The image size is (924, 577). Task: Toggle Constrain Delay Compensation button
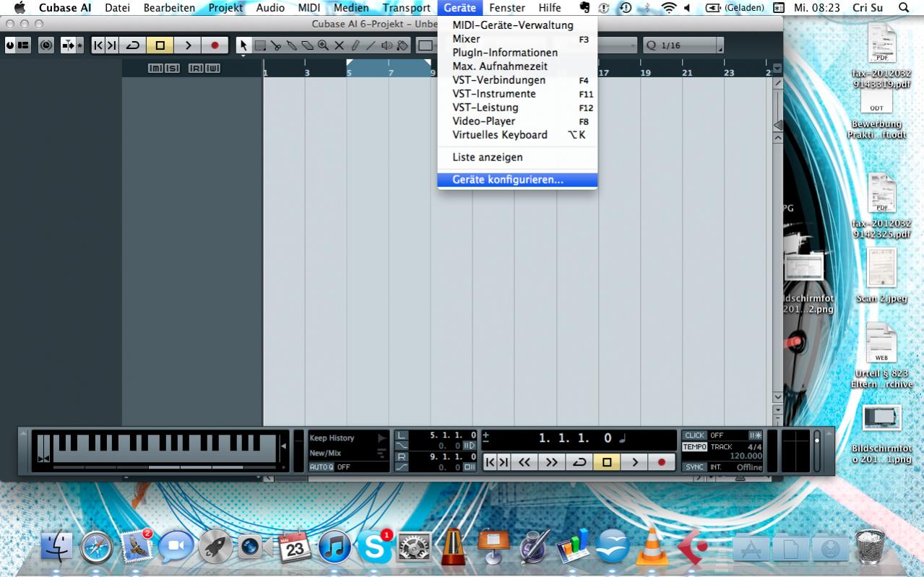point(47,45)
